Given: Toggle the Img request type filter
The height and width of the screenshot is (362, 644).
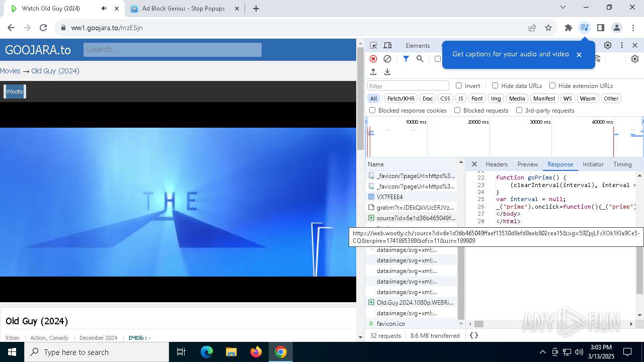Looking at the screenshot, I should coord(496,99).
